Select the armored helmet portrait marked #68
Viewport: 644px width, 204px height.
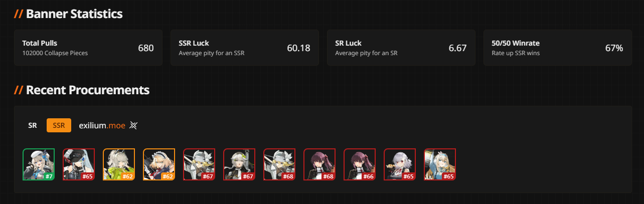(x=279, y=164)
